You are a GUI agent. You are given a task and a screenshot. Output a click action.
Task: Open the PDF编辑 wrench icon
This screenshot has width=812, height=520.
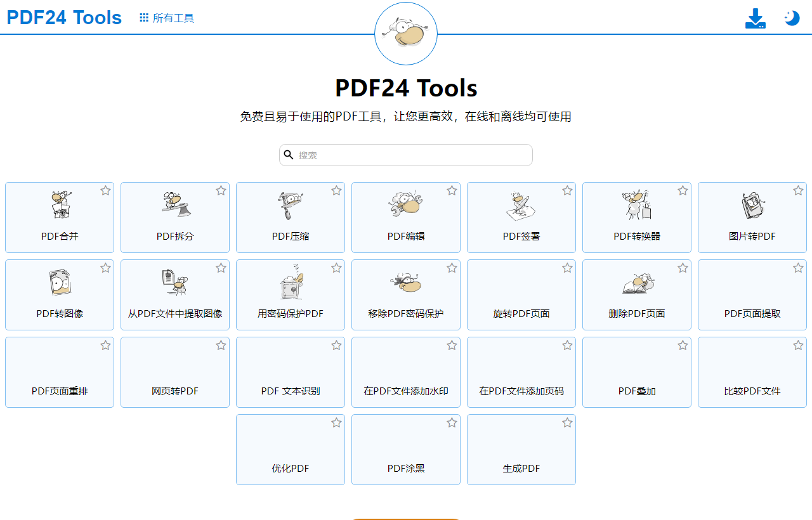(x=406, y=204)
